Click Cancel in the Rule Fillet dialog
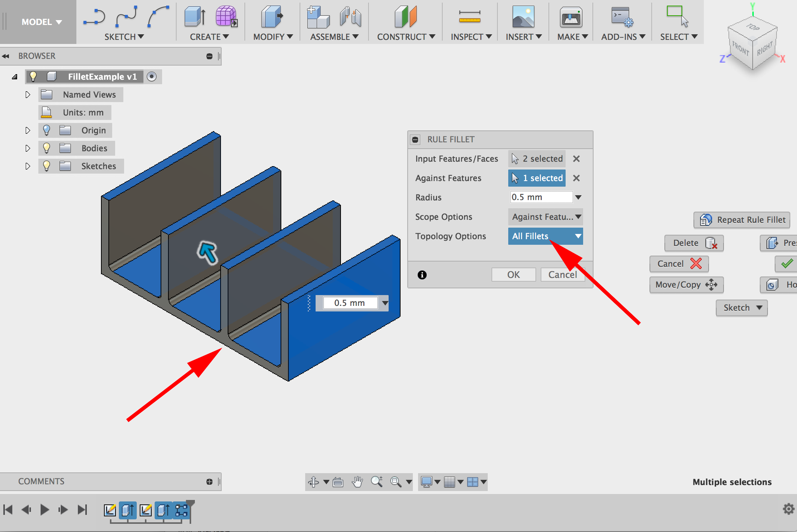Image resolution: width=797 pixels, height=532 pixels. click(x=563, y=275)
